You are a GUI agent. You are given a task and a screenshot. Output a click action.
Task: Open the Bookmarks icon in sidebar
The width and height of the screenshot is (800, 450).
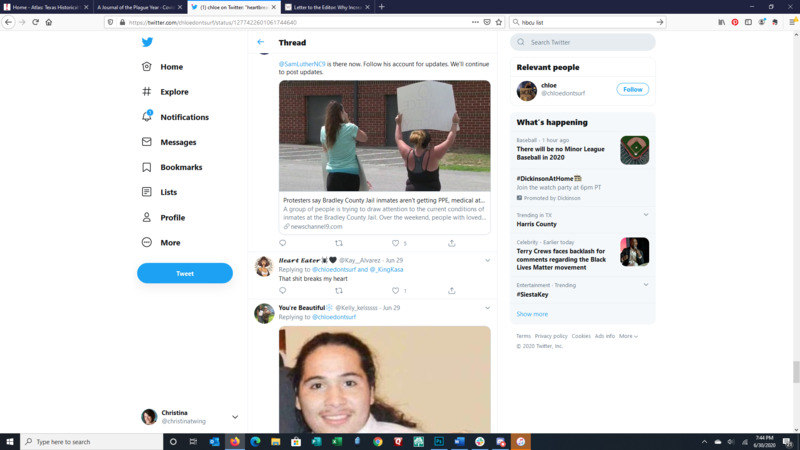pyautogui.click(x=147, y=167)
